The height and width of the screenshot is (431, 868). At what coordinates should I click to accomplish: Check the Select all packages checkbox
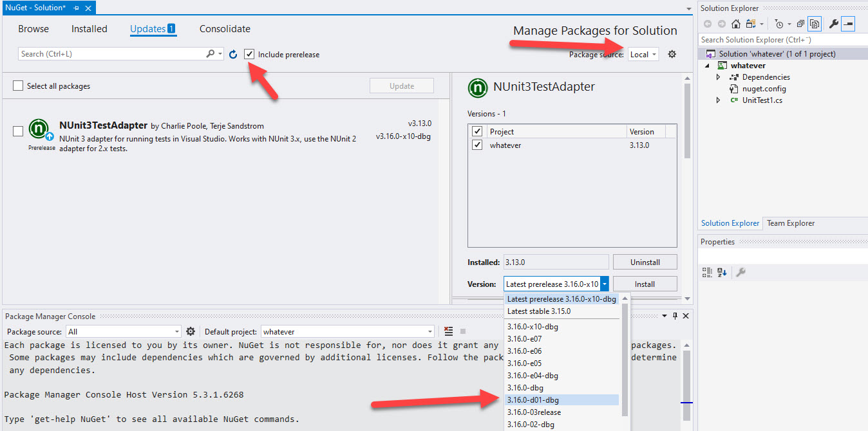[18, 86]
